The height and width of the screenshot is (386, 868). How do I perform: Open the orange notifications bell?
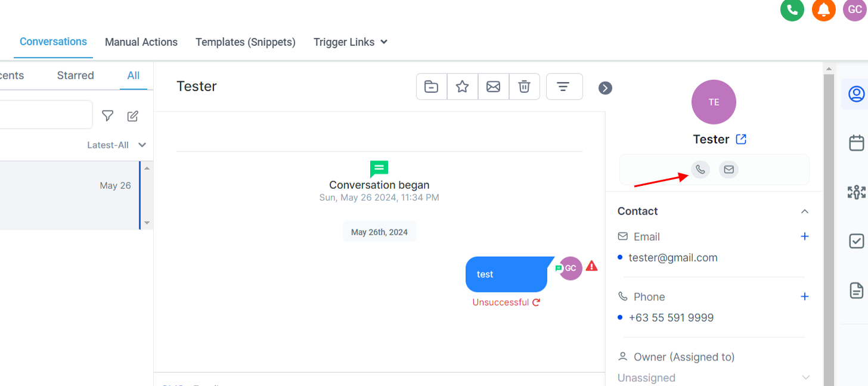[x=823, y=10]
